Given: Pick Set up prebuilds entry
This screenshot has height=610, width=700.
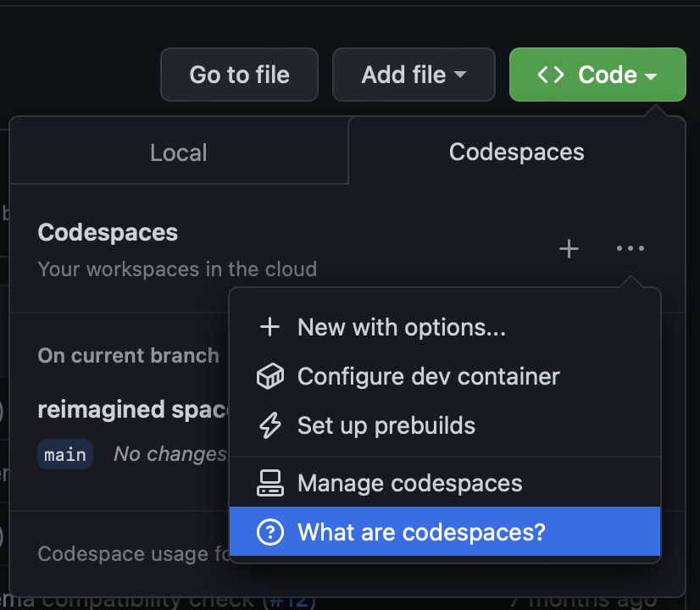Looking at the screenshot, I should (x=445, y=425).
